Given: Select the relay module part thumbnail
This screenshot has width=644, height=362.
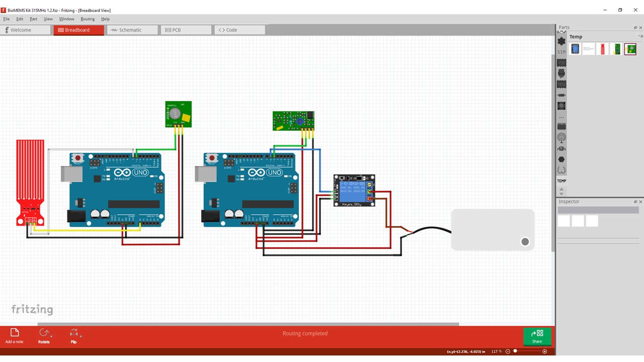Looking at the screenshot, I should pos(575,49).
